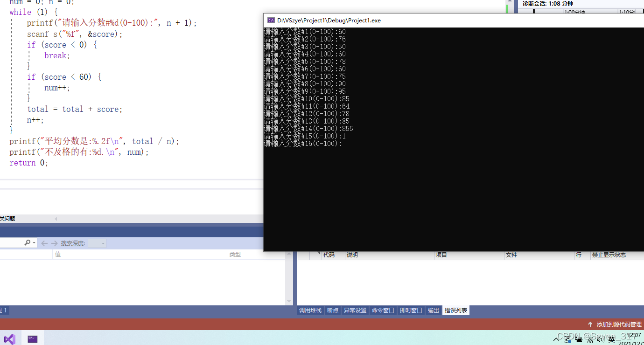Screen dimensions: 644x345
Task: Sort error list by 行 column
Action: (x=579, y=255)
